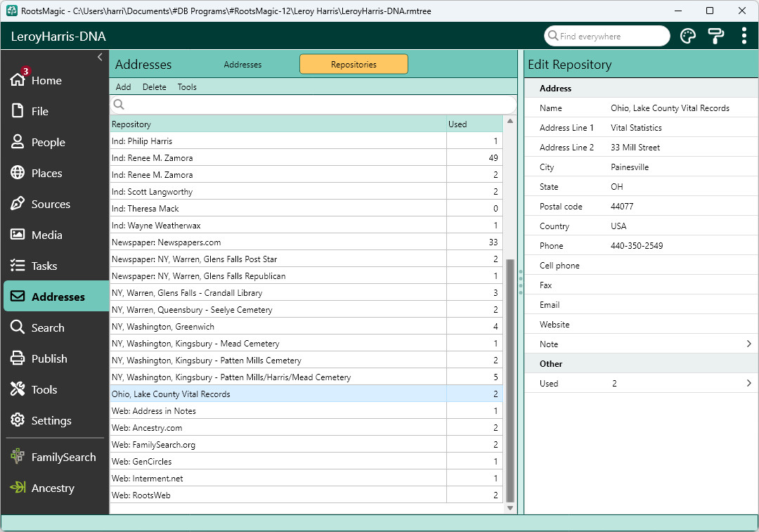Open Places globe icon
This screenshot has height=532, width=759.
(x=18, y=173)
